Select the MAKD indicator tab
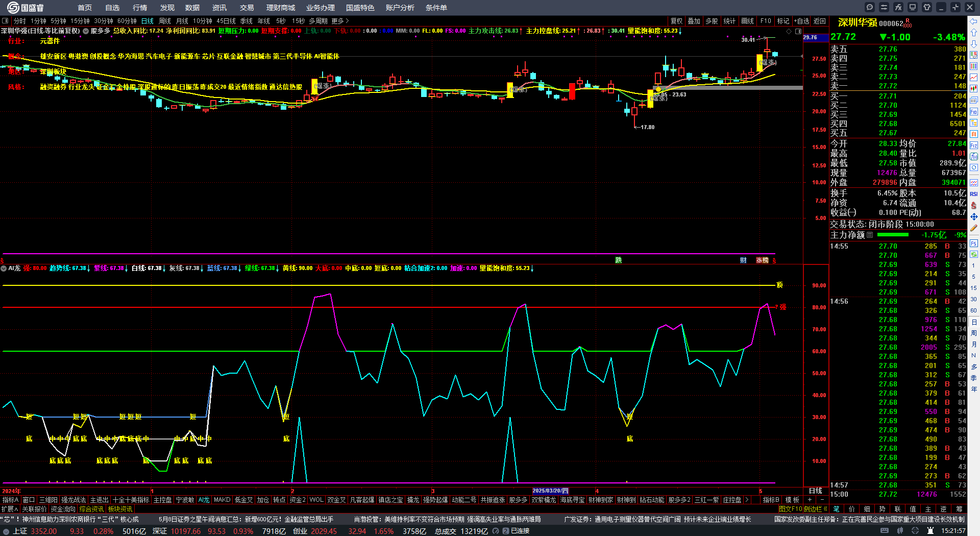The height and width of the screenshot is (536, 980). pos(222,500)
